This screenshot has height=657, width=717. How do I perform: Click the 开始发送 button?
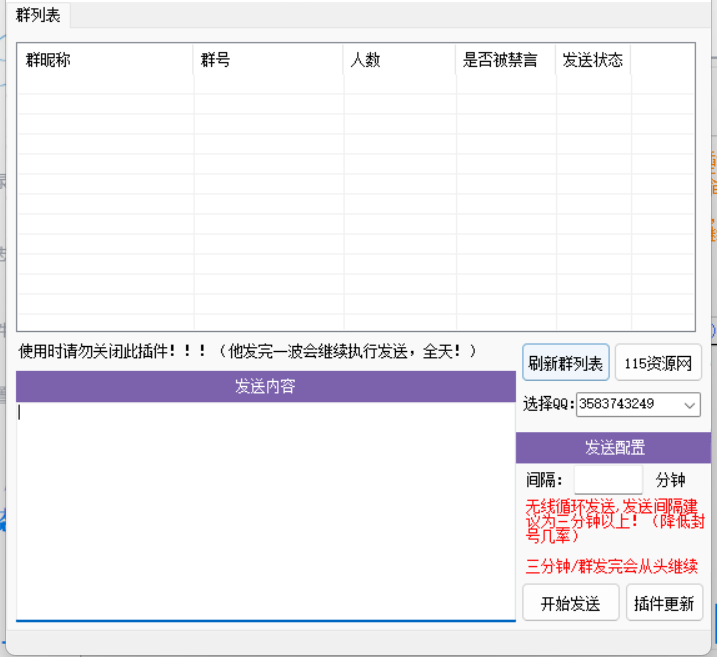coord(570,603)
